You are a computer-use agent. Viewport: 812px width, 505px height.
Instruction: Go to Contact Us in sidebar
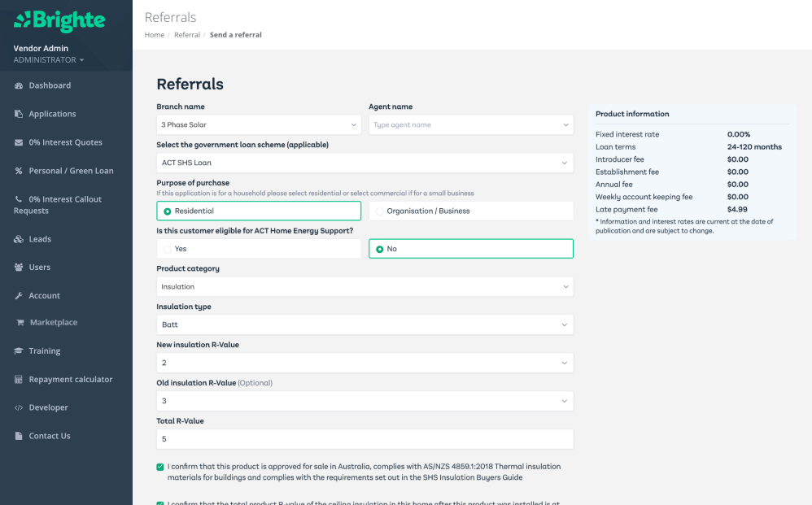(49, 436)
